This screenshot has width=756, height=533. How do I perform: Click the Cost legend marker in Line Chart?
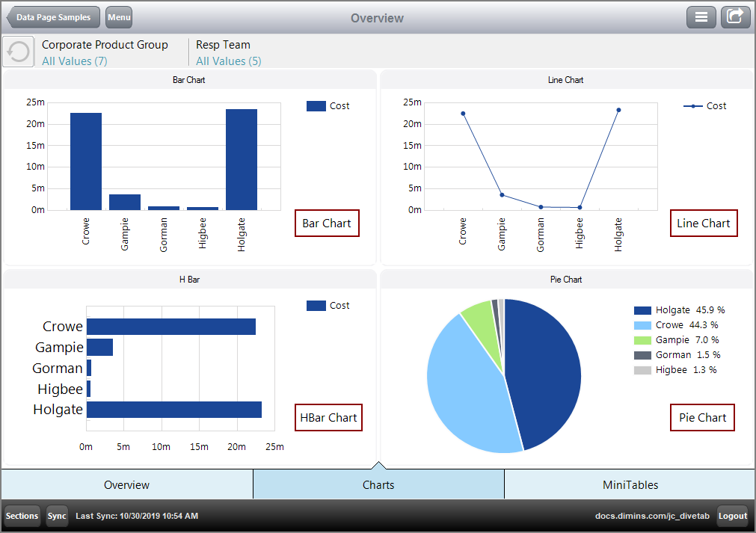(693, 106)
